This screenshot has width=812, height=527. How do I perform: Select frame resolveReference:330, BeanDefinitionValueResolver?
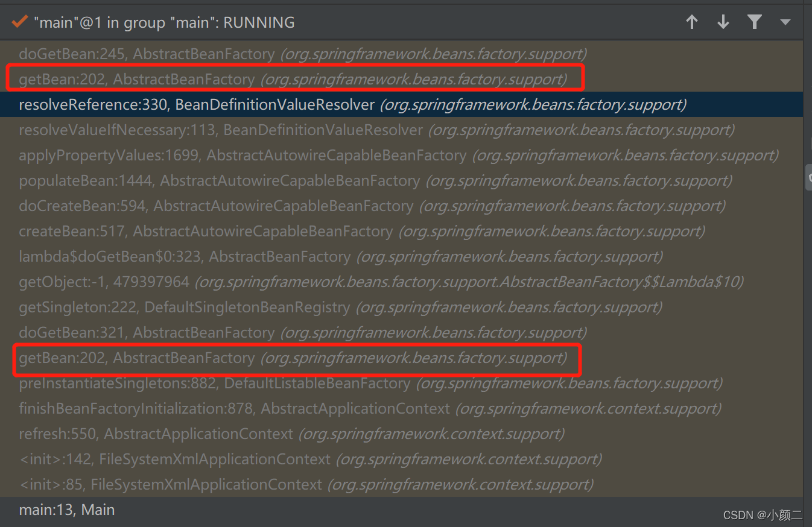coord(401,104)
